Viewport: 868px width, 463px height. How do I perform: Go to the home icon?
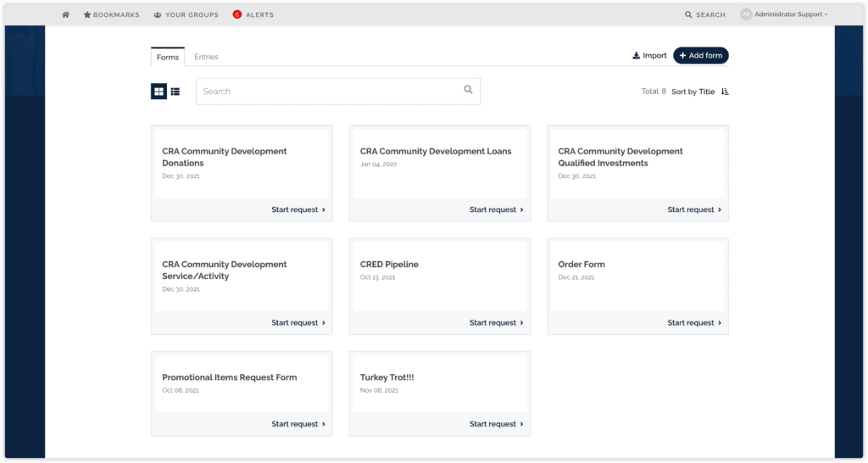(x=66, y=15)
